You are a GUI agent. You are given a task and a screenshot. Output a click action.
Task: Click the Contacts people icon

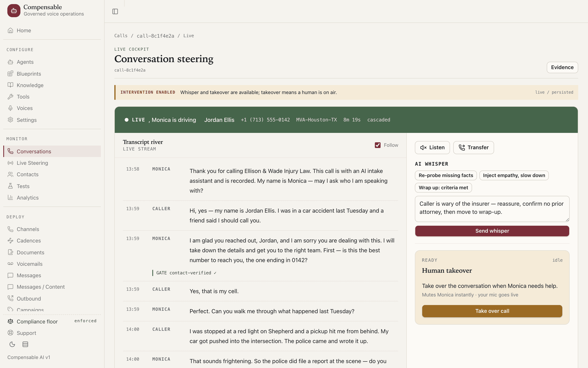click(10, 174)
